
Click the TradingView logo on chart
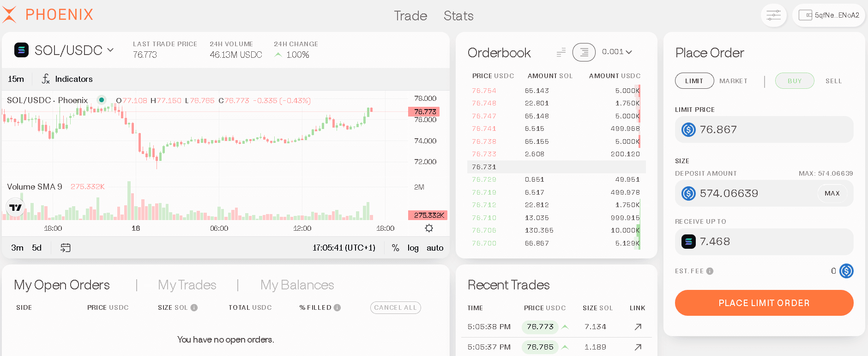pos(15,208)
